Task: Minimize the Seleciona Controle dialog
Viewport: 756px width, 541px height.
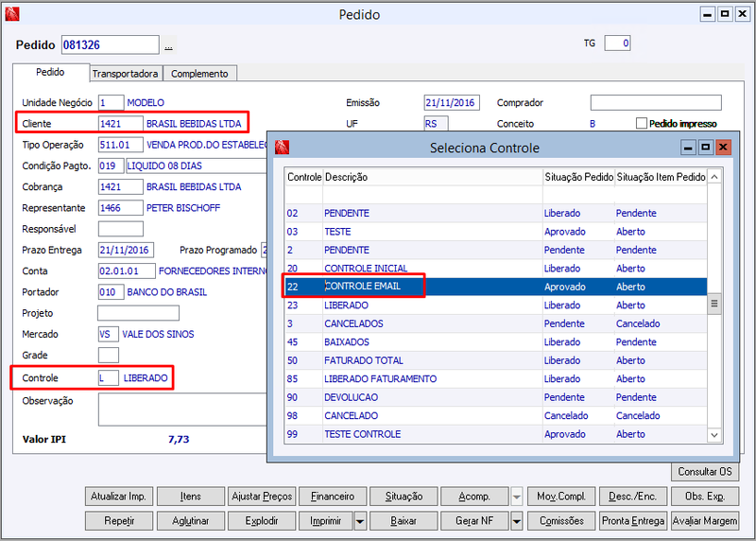Action: [x=688, y=147]
